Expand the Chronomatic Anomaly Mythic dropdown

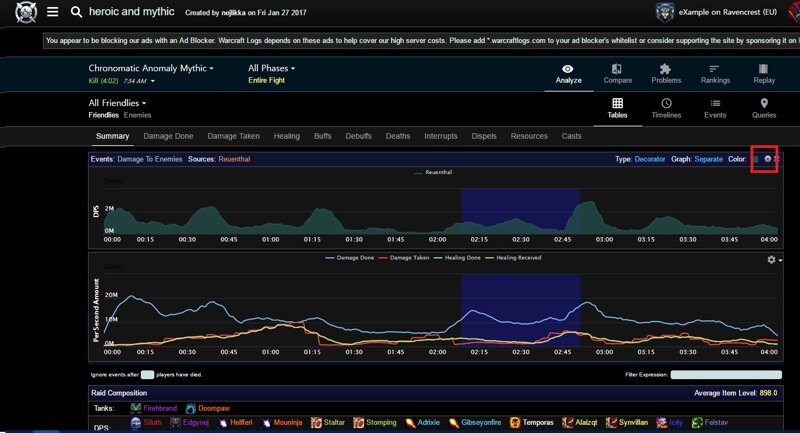[x=151, y=68]
